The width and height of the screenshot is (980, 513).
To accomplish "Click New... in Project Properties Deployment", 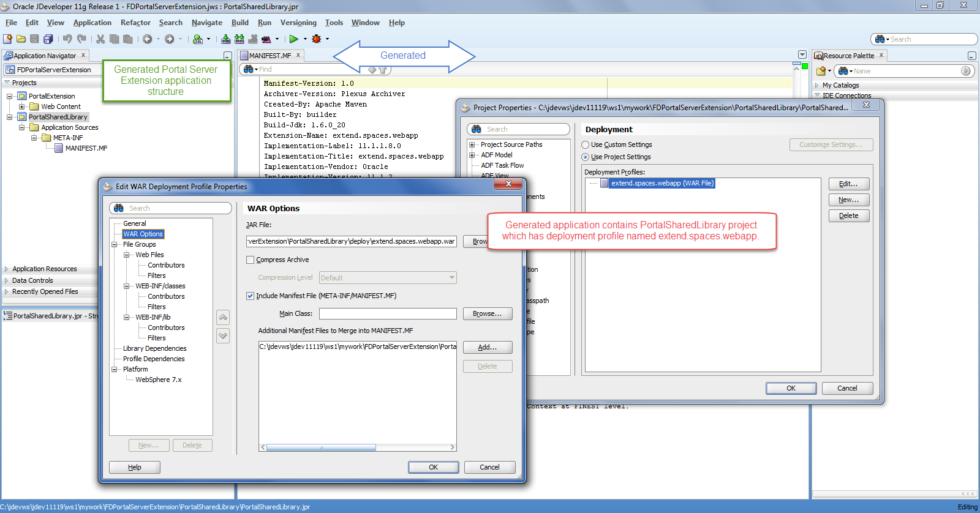I will point(848,200).
